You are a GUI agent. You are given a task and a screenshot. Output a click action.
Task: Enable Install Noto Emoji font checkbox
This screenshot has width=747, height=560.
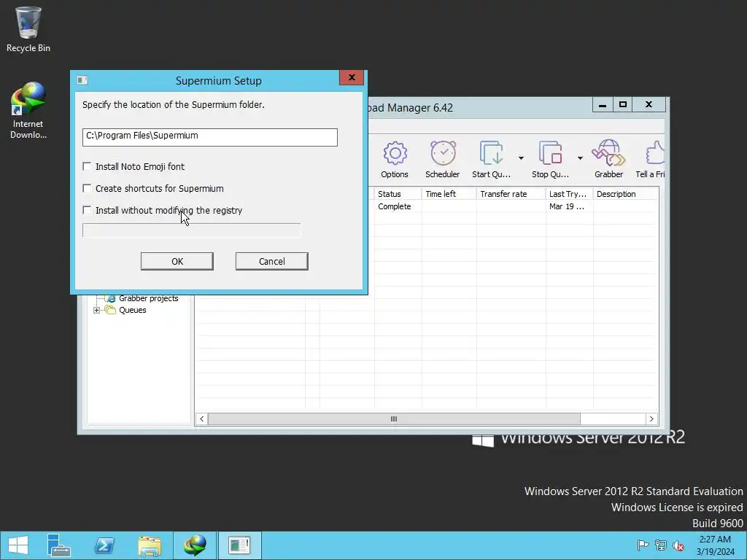point(87,166)
